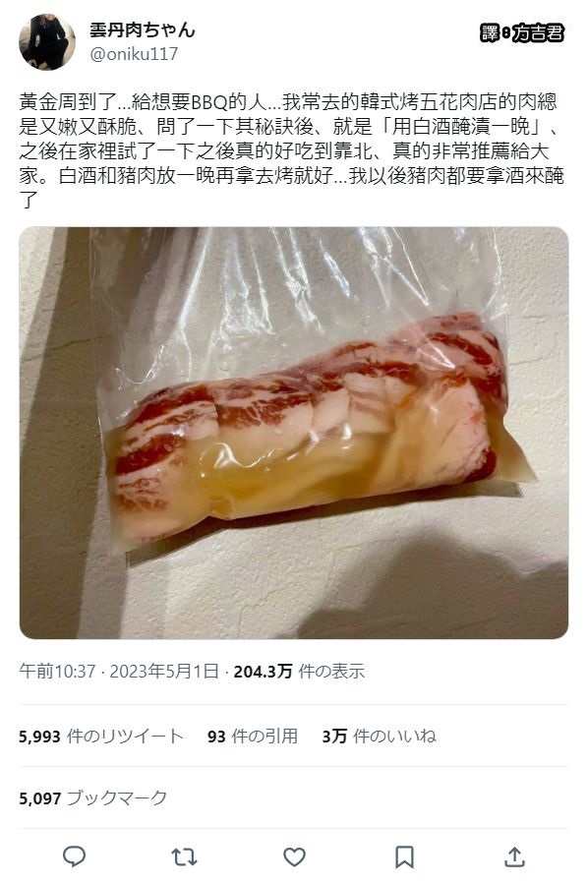Bookmark the tweet with bookmark icon
The image size is (588, 885).
[404, 857]
